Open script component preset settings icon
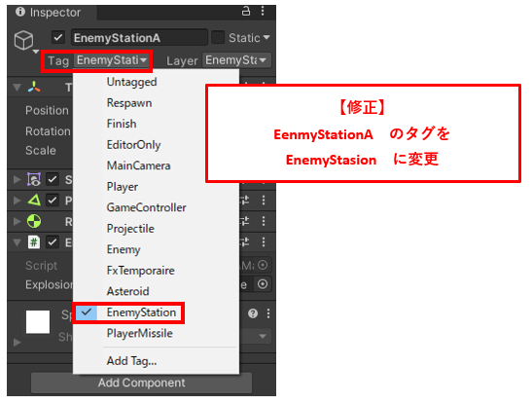532x404 pixels. [x=245, y=242]
